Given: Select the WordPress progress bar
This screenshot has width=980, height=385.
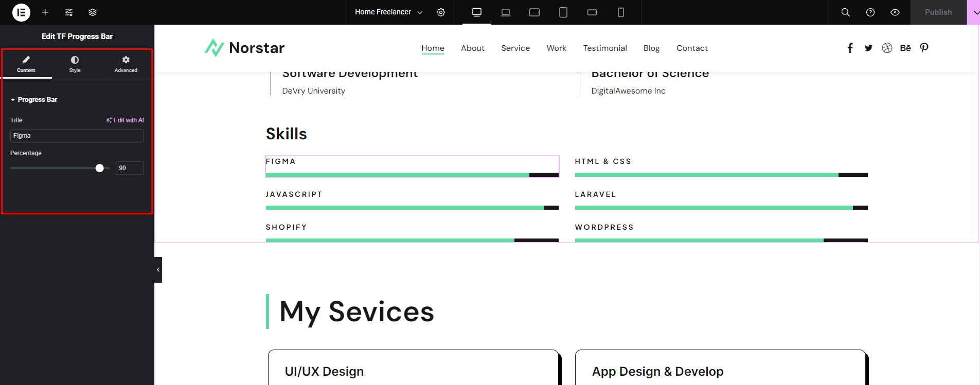Looking at the screenshot, I should point(721,232).
